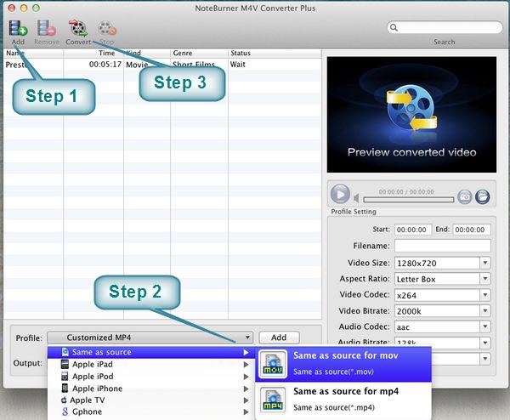
Task: Open the Audio Codec dropdown
Action: (x=485, y=326)
